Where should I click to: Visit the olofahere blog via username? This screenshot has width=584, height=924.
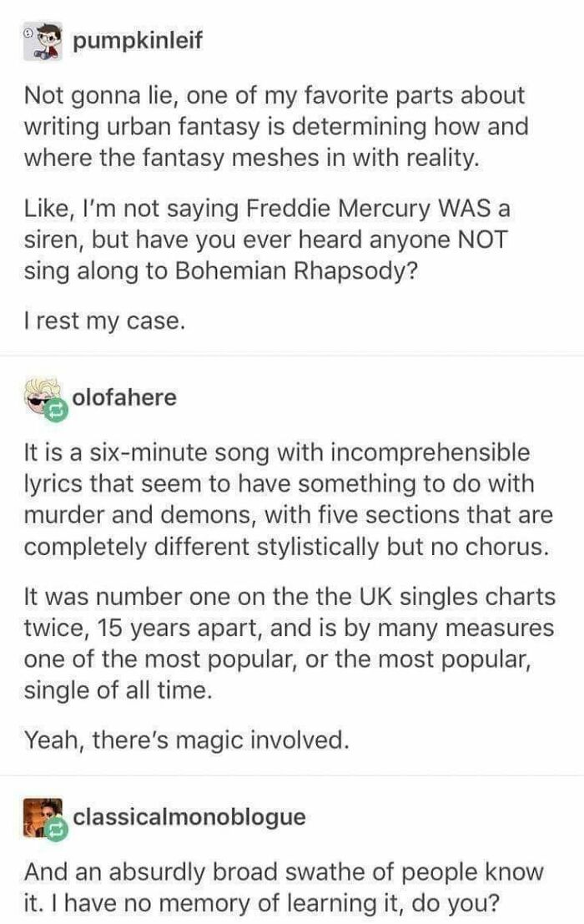point(125,397)
